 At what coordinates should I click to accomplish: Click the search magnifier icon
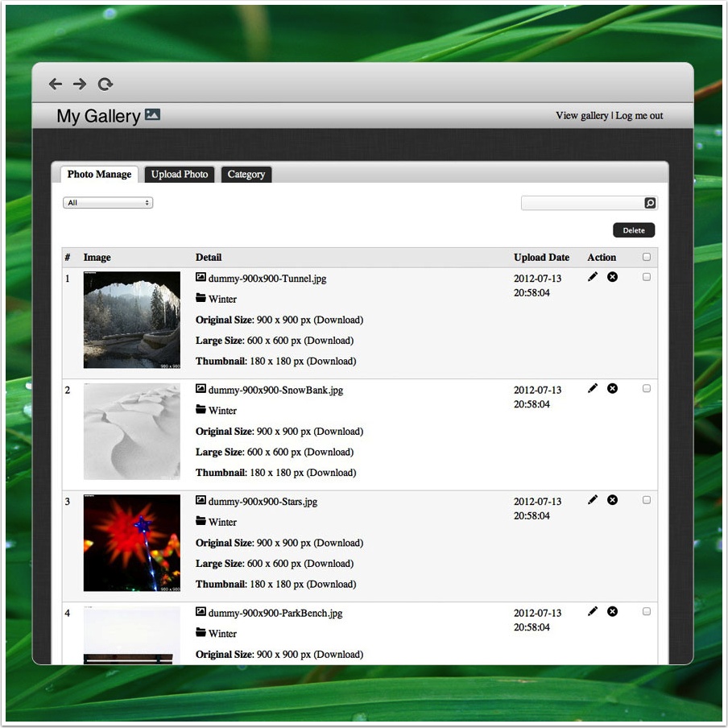point(650,203)
